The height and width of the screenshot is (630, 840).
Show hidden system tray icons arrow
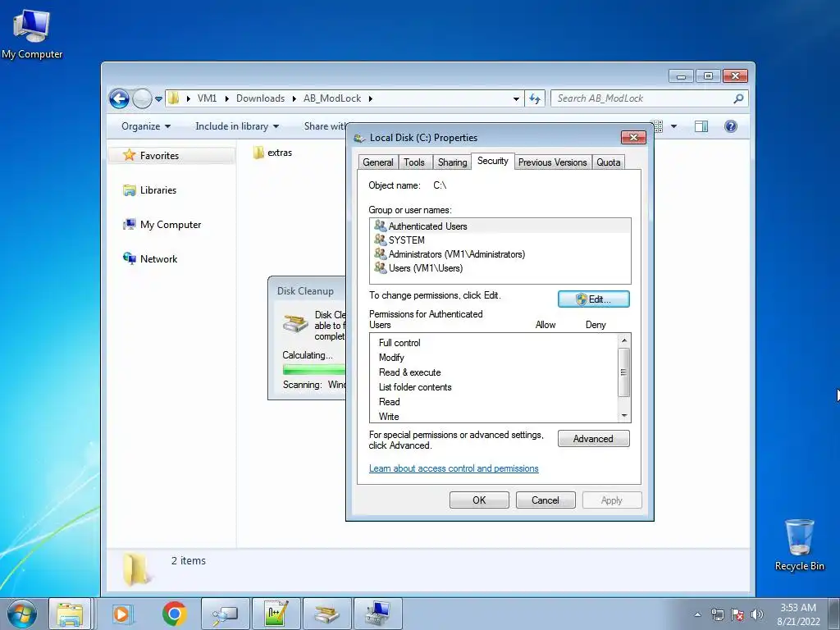click(x=697, y=614)
